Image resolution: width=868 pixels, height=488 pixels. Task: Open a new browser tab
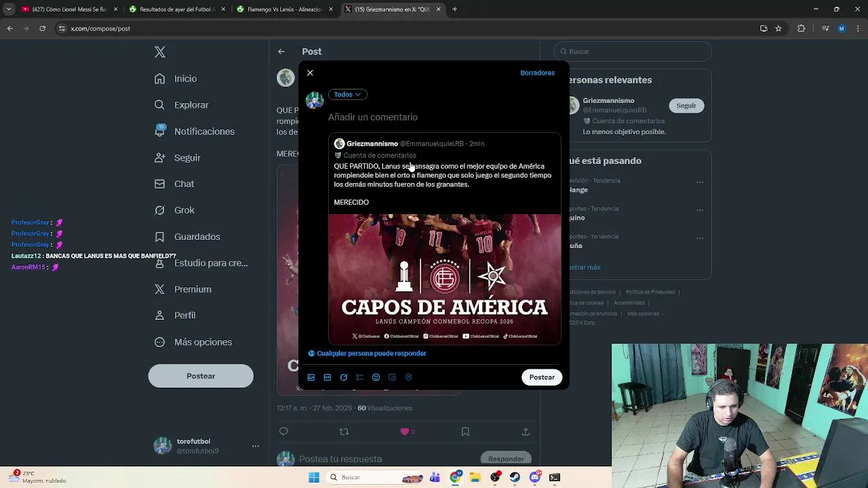(454, 9)
